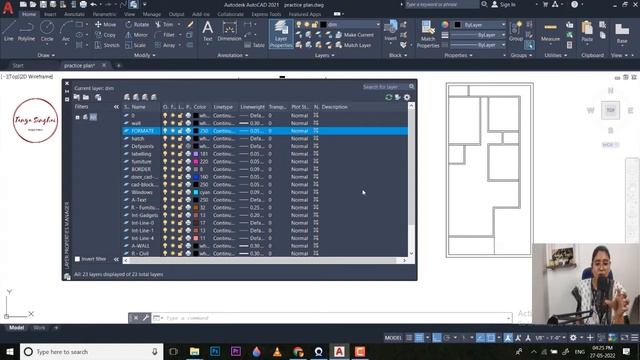Toggle plot icon for A-Text layer
This screenshot has width=640, height=360.
188,200
